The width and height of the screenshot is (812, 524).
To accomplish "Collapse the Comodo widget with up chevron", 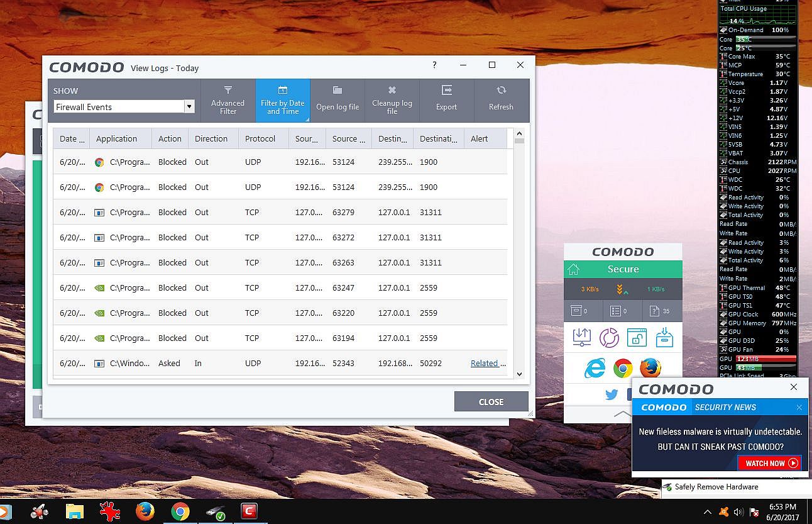I will click(x=623, y=414).
